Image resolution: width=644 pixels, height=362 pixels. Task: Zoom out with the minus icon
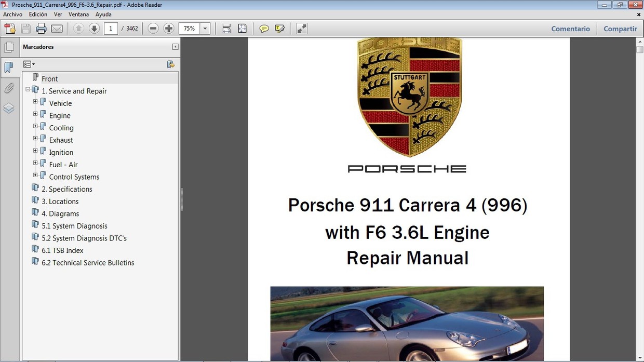tap(153, 28)
